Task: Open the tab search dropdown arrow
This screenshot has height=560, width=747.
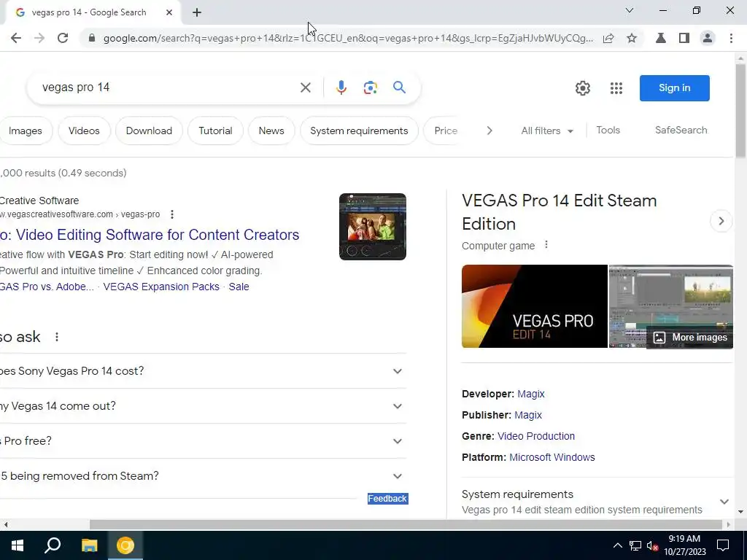Action: click(630, 10)
